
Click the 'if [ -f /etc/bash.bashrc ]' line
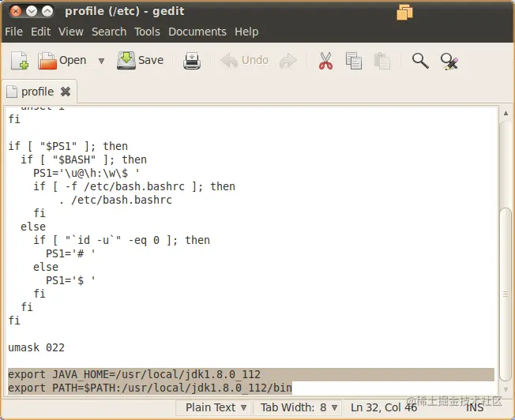134,186
